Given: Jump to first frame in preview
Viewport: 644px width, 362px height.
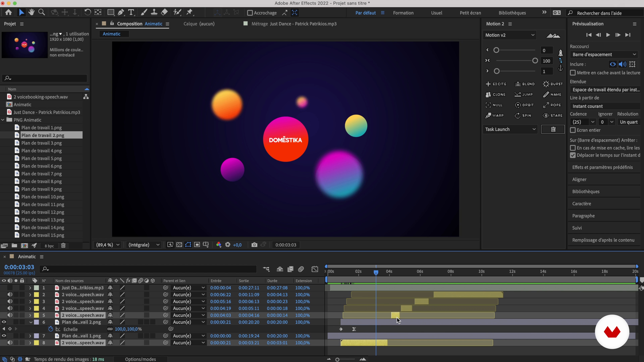Looking at the screenshot, I should click(x=589, y=35).
